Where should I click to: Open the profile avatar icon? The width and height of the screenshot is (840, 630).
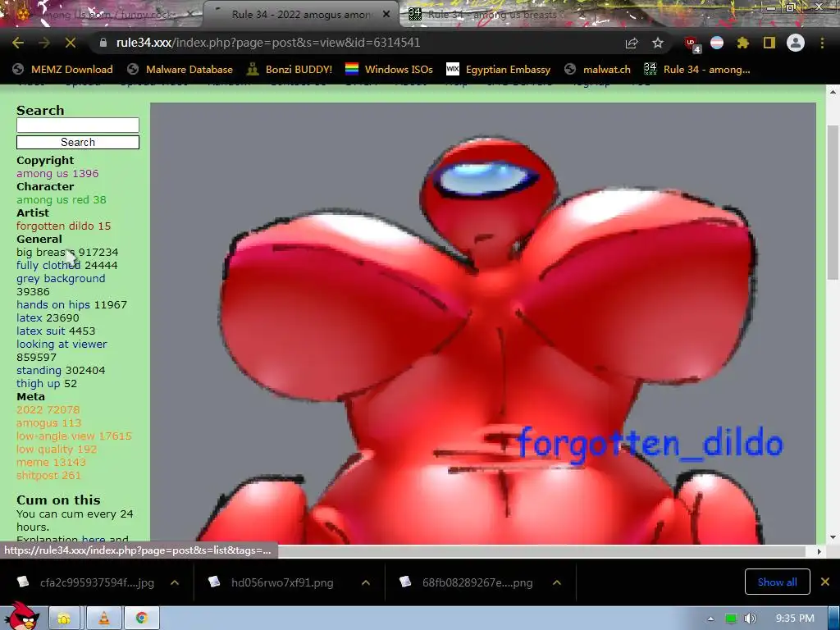coord(796,43)
